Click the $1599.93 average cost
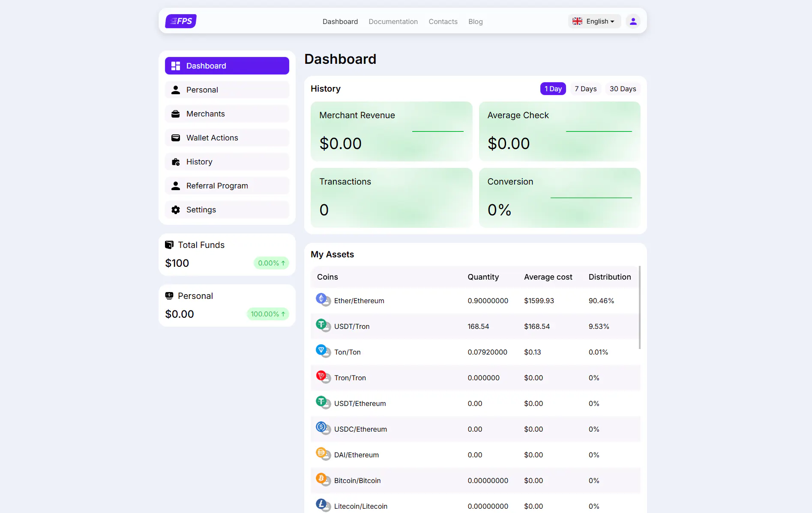Screen dimensions: 812x513 (x=539, y=301)
